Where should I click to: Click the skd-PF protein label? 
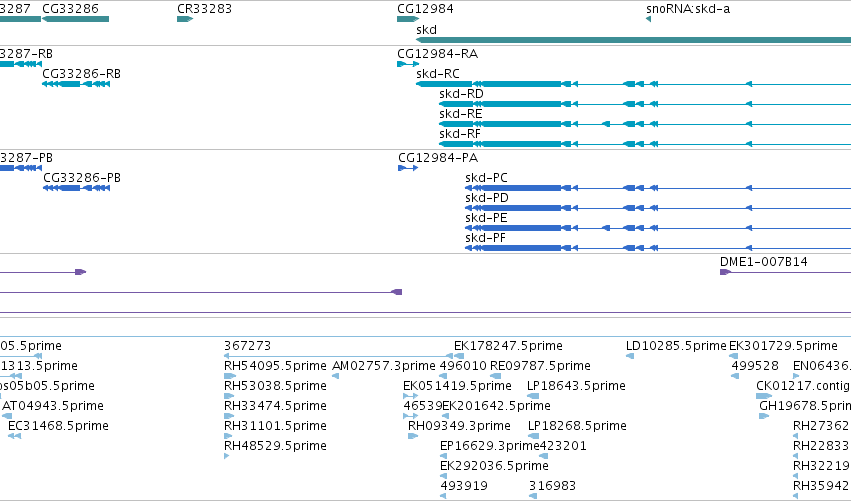(486, 238)
